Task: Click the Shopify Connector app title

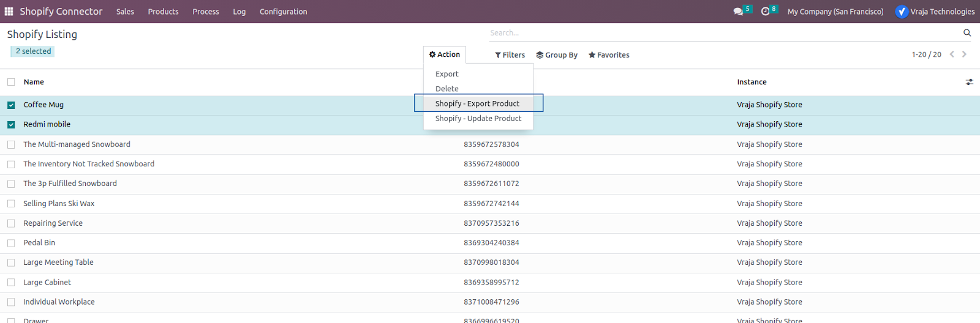Action: pyautogui.click(x=61, y=12)
